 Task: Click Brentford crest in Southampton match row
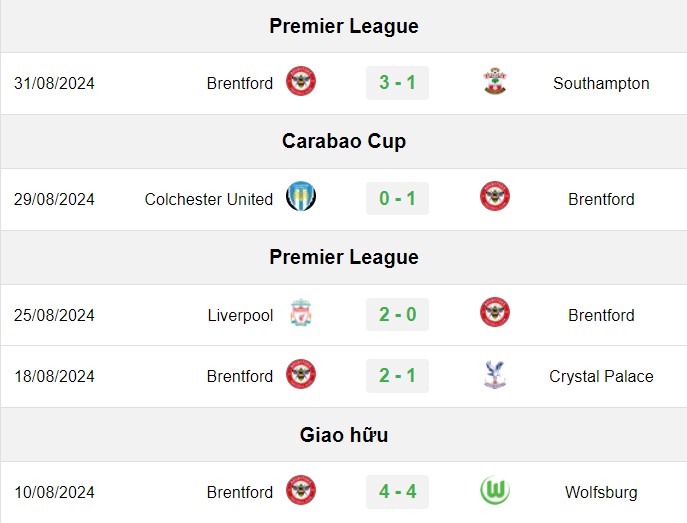point(301,81)
